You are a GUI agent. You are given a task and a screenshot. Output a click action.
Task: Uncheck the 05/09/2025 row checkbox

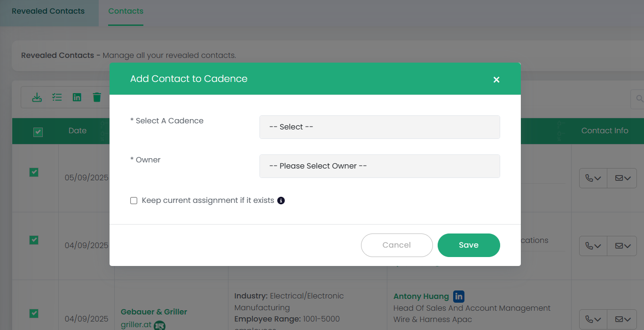tap(34, 172)
